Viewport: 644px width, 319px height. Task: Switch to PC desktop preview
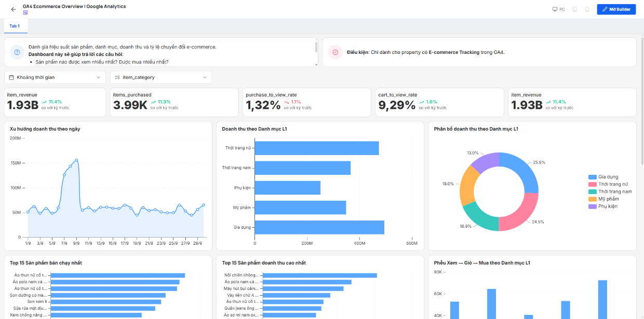click(x=559, y=9)
